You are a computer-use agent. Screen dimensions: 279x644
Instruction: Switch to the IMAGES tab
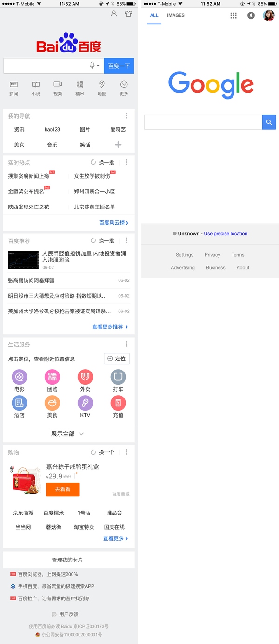pos(176,15)
